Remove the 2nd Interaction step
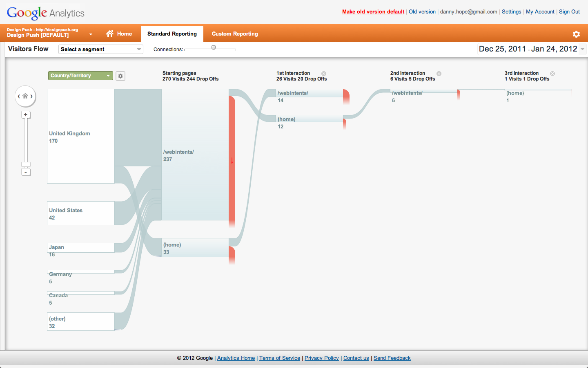Screen dimensions: 588x368 point(439,74)
